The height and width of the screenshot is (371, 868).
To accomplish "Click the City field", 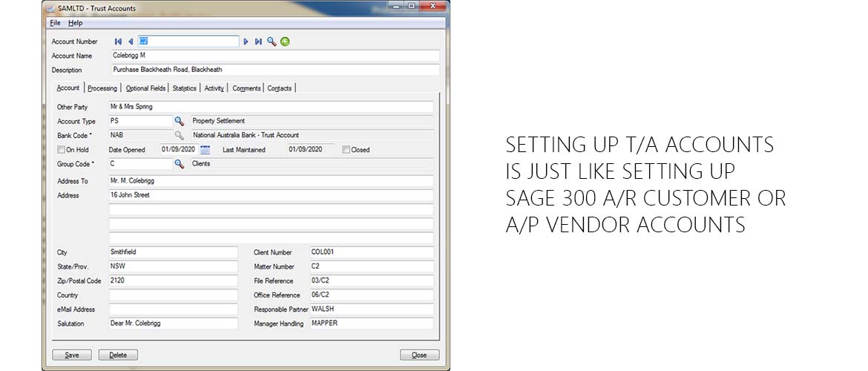I will [174, 252].
